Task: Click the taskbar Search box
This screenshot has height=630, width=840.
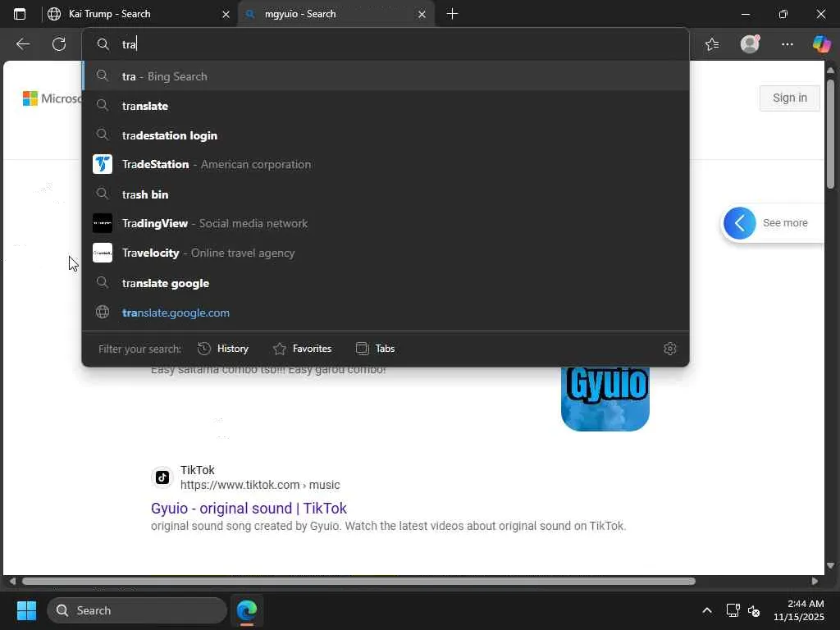Action: pyautogui.click(x=137, y=610)
